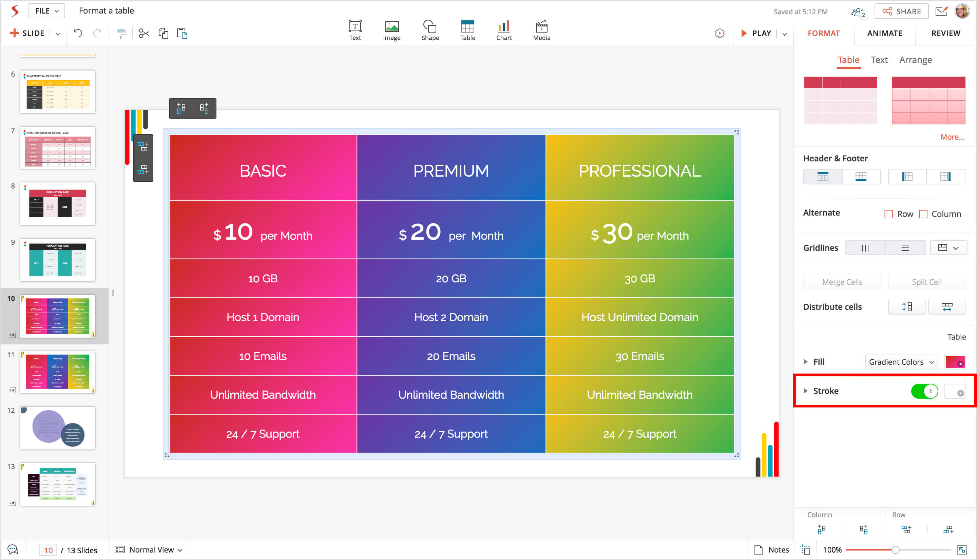977x560 pixels.
Task: Click the Paste clipboard icon
Action: pyautogui.click(x=182, y=34)
